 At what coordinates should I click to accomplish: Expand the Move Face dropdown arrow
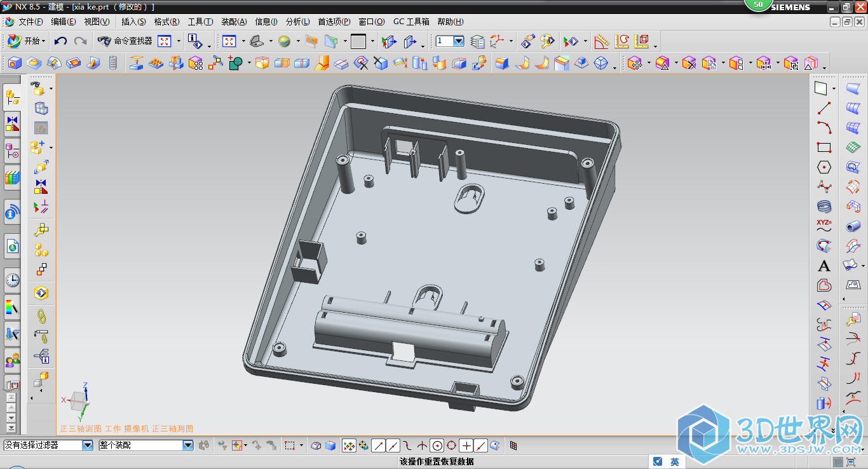[x=648, y=63]
